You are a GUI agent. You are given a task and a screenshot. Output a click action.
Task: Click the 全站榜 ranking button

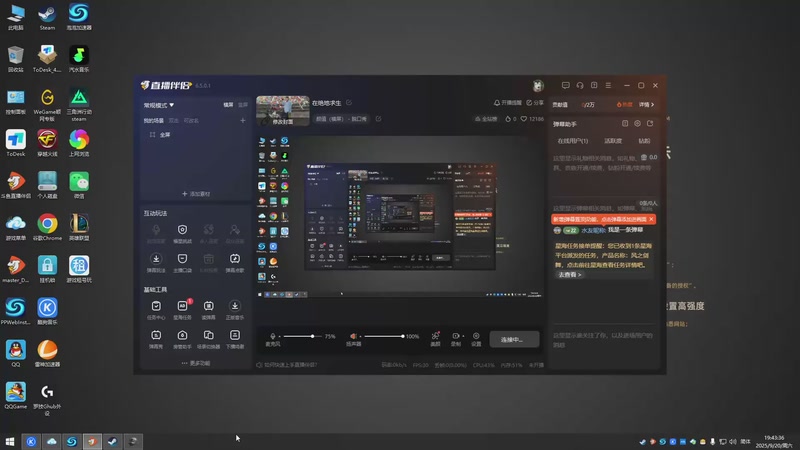(486, 119)
